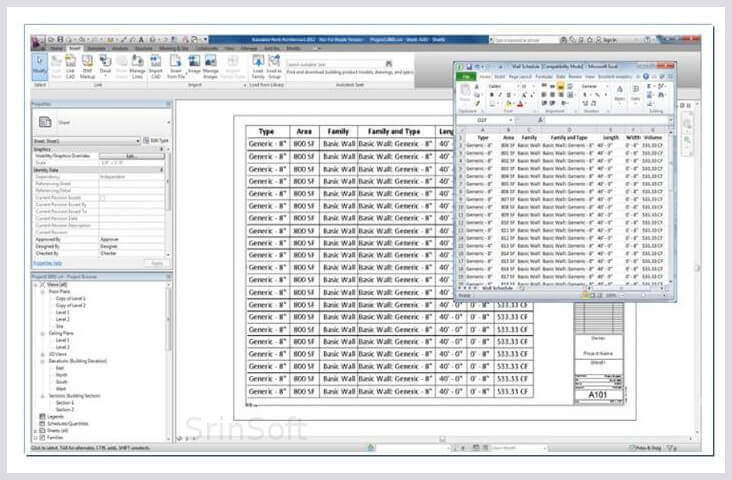Expand the Sheets (all) tree node
Image resolution: width=732 pixels, height=480 pixels.
[x=35, y=431]
